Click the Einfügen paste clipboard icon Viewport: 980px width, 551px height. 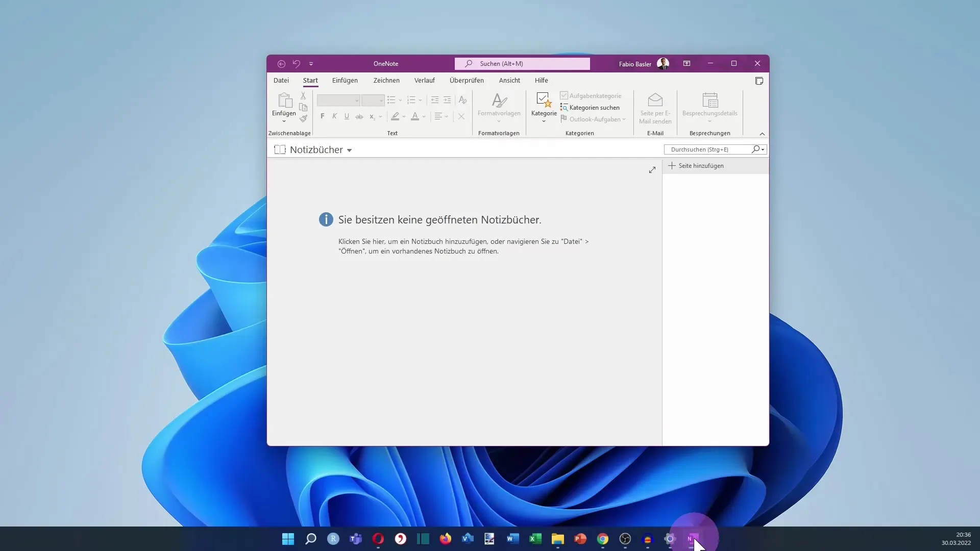pyautogui.click(x=284, y=100)
